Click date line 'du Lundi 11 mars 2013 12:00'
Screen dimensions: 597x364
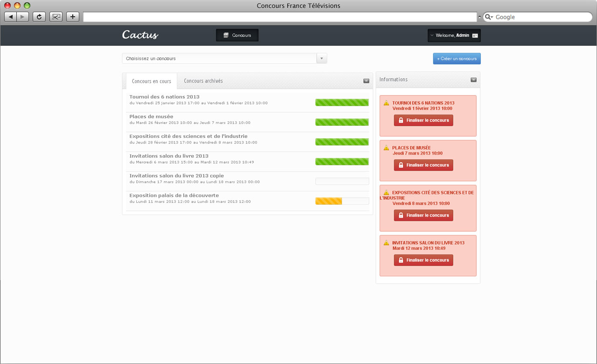click(190, 202)
